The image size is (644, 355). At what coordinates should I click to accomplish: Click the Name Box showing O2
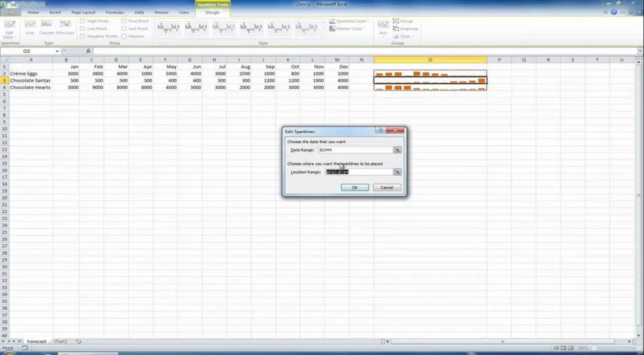(27, 52)
